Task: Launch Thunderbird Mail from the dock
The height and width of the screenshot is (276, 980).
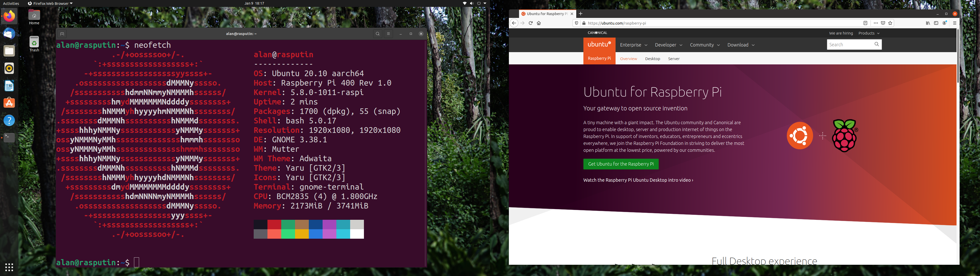Action: click(x=9, y=33)
